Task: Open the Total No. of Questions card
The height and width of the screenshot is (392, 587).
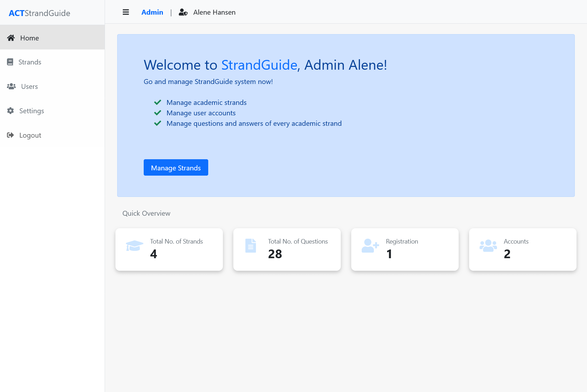Action: tap(287, 249)
